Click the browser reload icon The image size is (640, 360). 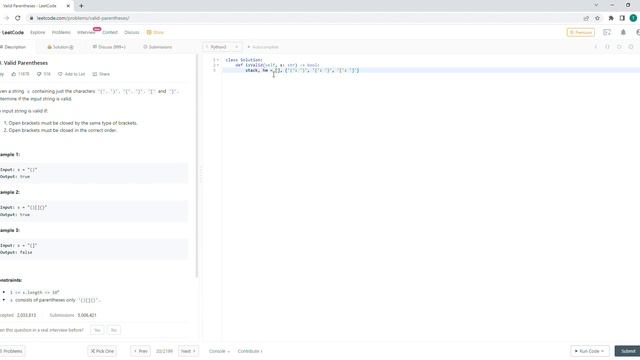point(18,18)
